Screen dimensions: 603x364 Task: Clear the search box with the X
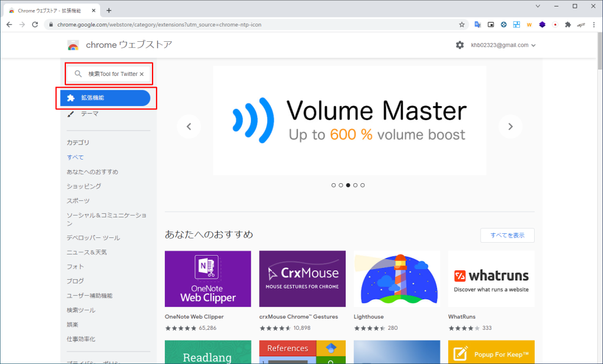[141, 74]
